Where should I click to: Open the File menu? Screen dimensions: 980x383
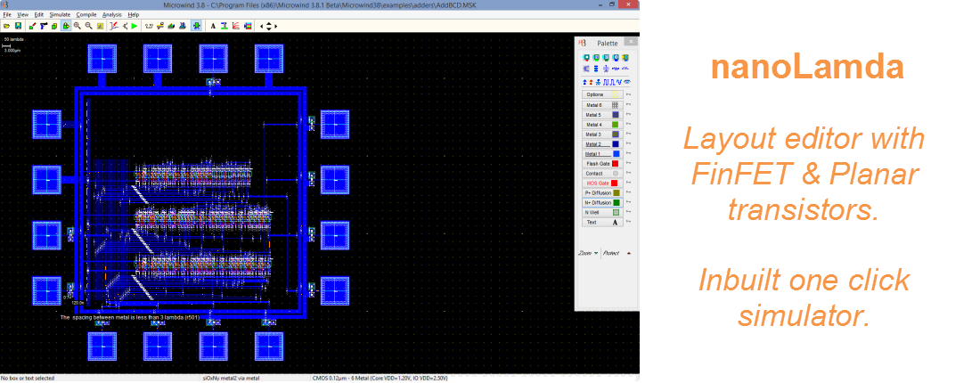pyautogui.click(x=7, y=14)
